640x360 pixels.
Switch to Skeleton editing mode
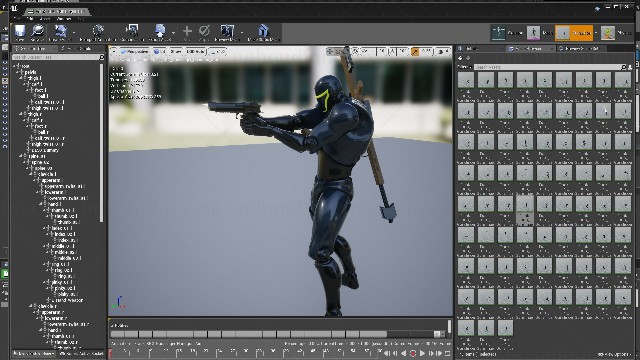(x=507, y=33)
